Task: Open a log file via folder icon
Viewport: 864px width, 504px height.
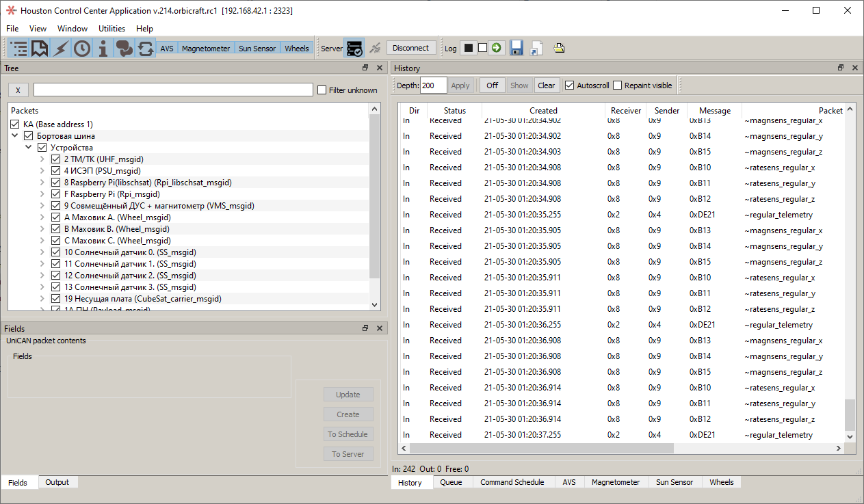Action: tap(536, 47)
